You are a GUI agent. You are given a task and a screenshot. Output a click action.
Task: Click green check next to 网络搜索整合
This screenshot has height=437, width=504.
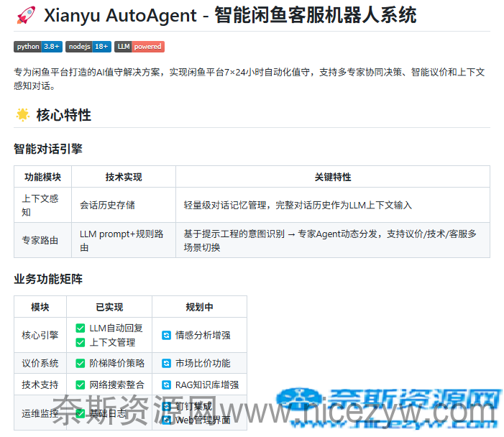pos(81,385)
